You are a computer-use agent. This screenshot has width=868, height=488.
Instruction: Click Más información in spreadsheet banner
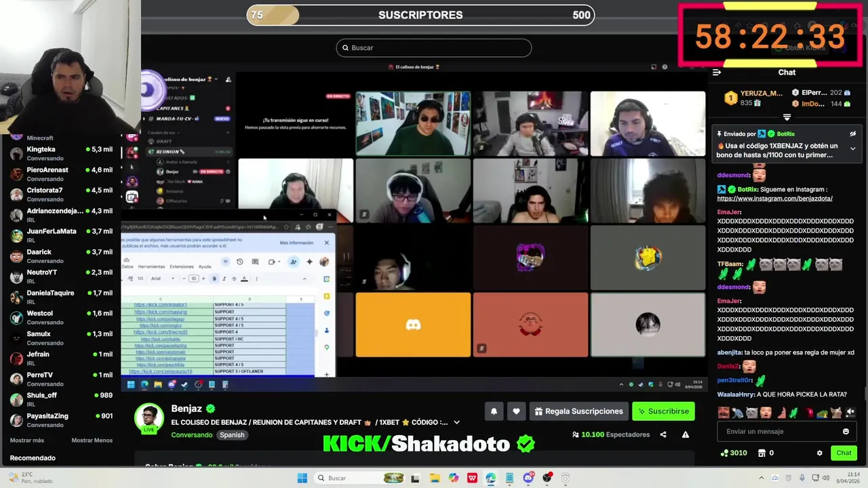point(296,243)
